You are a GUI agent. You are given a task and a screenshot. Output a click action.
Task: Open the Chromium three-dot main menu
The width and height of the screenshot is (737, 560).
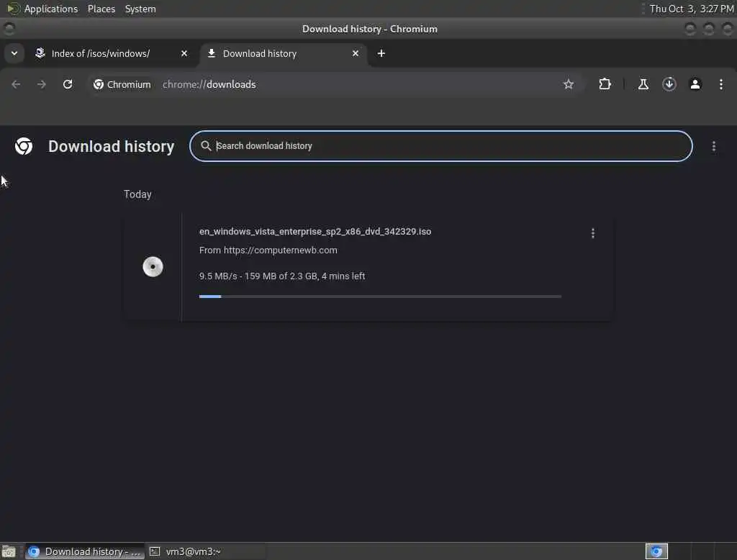(721, 84)
